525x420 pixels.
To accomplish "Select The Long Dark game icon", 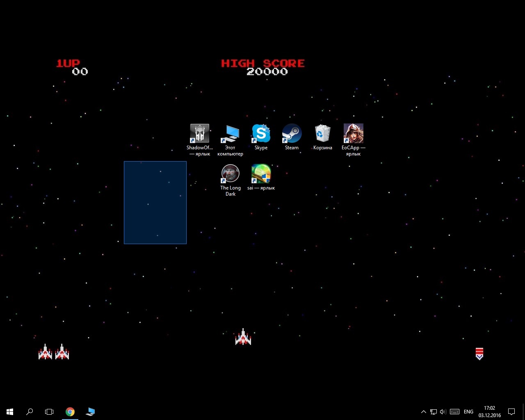I will tap(230, 174).
